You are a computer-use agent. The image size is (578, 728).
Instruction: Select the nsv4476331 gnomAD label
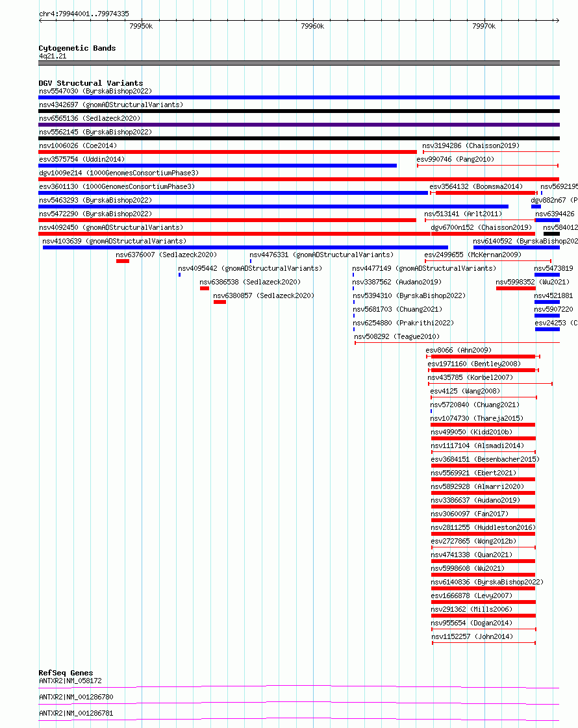[321, 255]
